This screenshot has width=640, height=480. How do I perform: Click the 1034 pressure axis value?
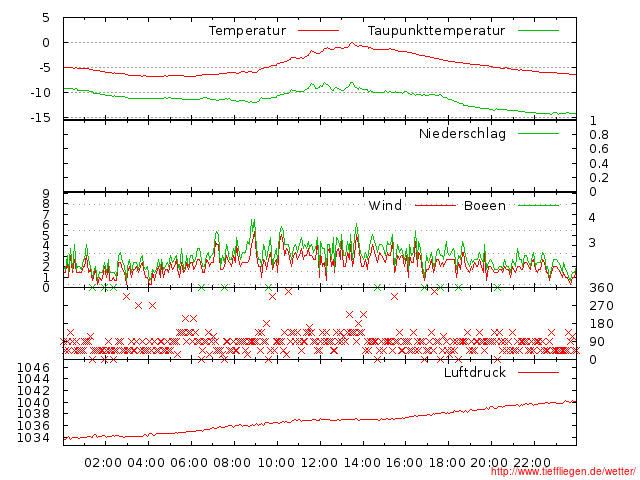(x=33, y=438)
